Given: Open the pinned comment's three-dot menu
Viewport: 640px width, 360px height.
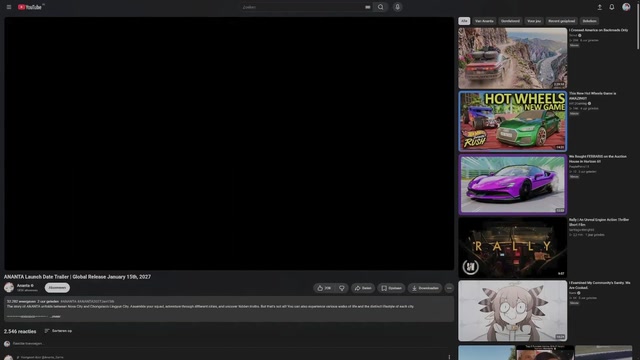Looking at the screenshot, I should click(x=449, y=357).
